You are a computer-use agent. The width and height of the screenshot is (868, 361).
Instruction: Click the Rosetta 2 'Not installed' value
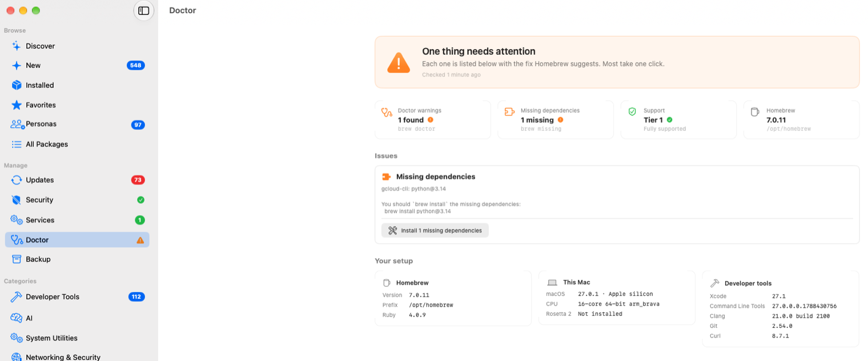600,314
